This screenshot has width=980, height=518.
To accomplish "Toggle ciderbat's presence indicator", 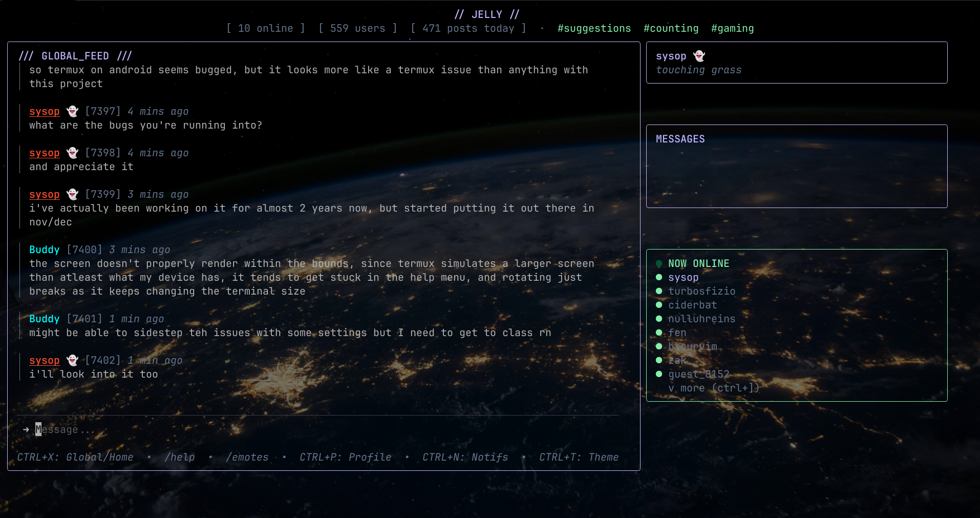I will pos(659,304).
